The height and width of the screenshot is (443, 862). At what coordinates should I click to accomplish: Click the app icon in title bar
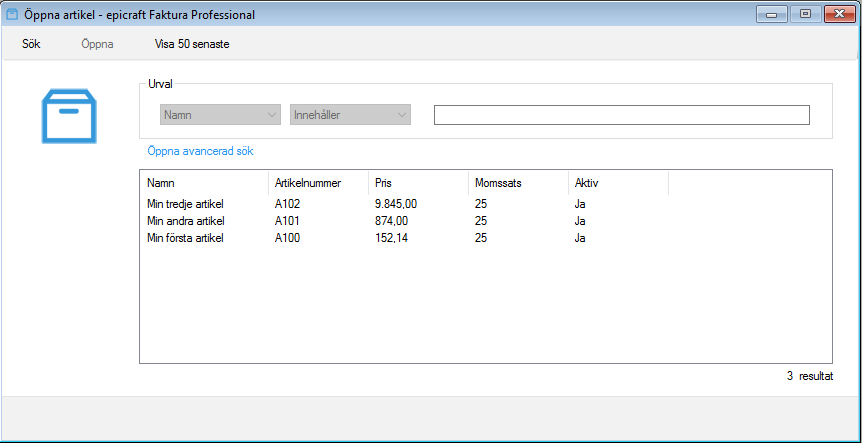12,15
